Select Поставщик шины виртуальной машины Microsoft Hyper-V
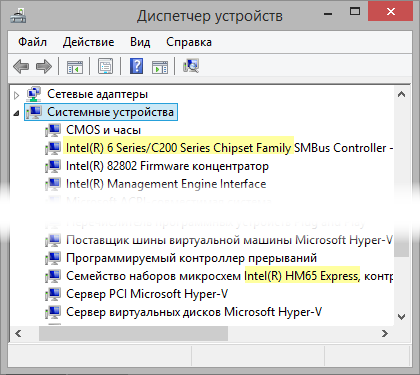 coord(229,240)
